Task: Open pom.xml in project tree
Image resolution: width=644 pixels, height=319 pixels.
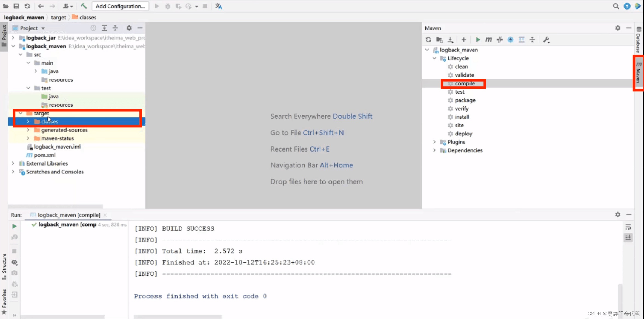Action: [x=44, y=155]
